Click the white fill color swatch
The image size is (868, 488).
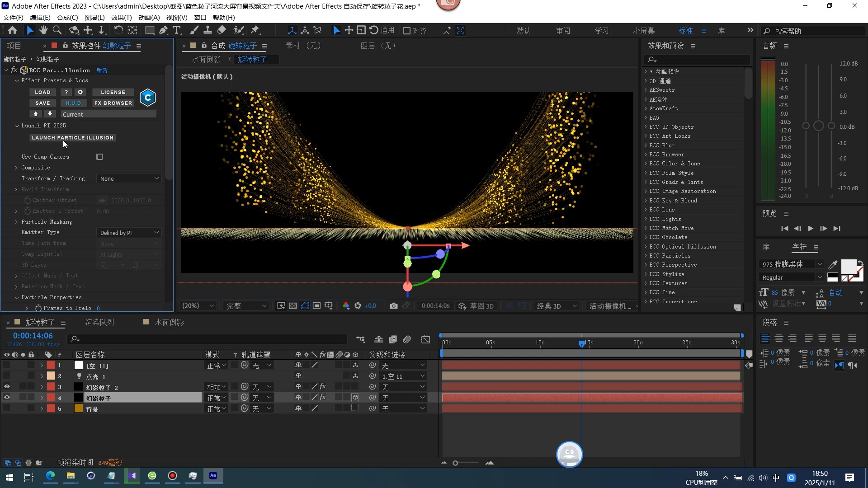click(848, 267)
